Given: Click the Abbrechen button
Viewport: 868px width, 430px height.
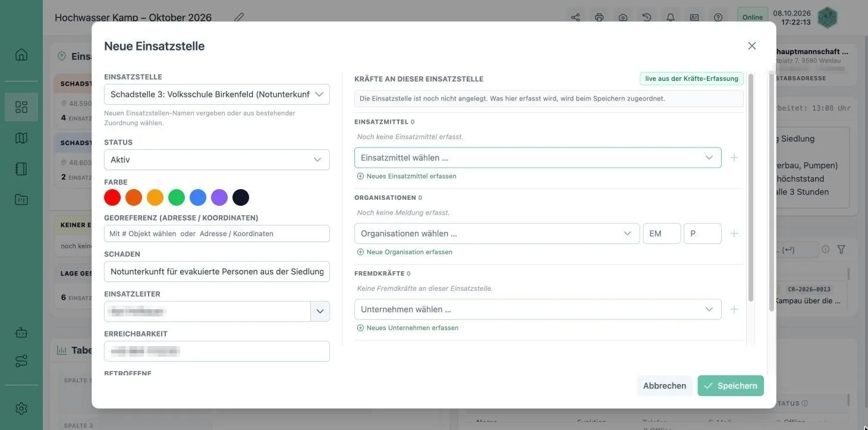Looking at the screenshot, I should click(665, 385).
